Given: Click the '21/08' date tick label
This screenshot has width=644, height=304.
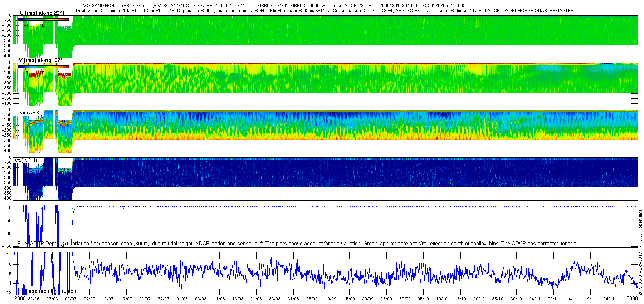Looking at the screenshot, I should [x=256, y=299].
